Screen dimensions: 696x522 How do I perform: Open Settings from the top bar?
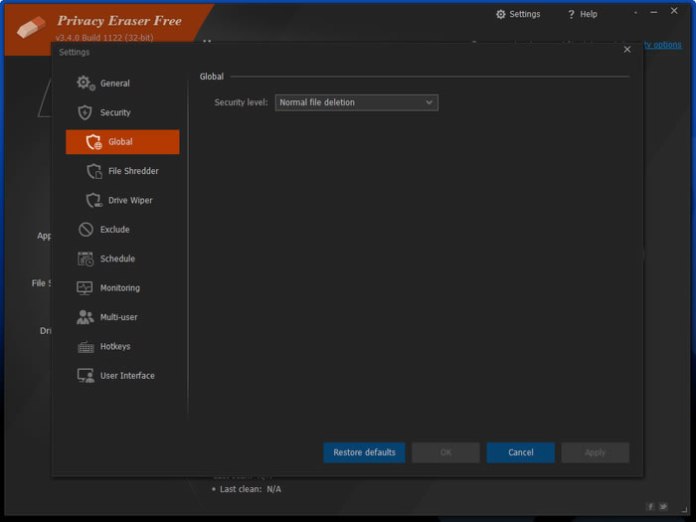click(517, 14)
